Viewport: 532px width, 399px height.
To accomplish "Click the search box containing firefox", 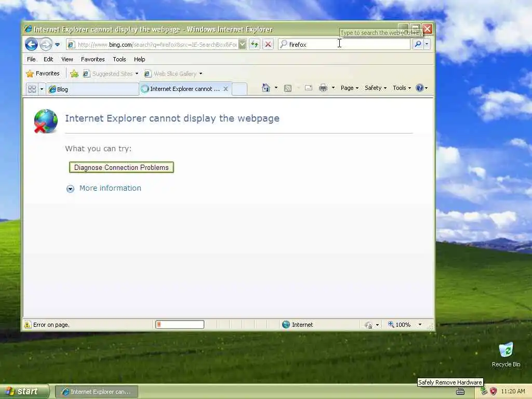I will [x=344, y=45].
